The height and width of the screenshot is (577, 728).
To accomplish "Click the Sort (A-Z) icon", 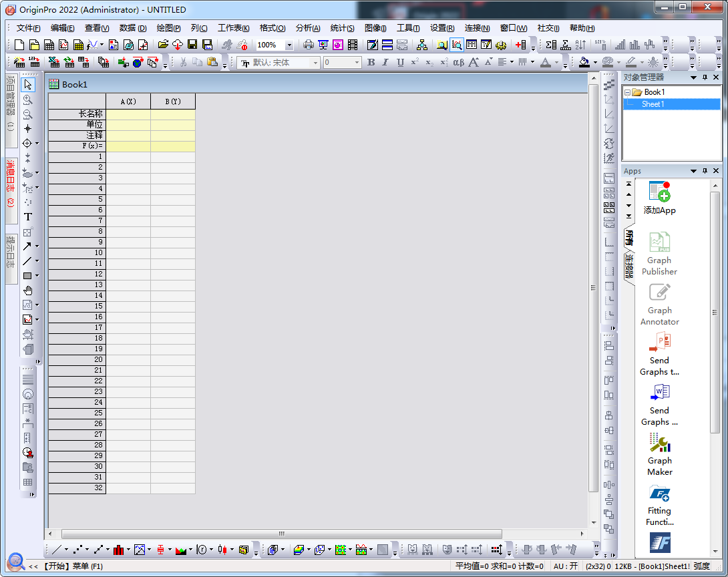I will point(580,45).
